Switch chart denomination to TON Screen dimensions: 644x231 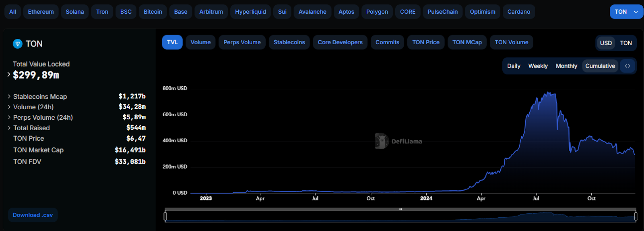tap(626, 43)
